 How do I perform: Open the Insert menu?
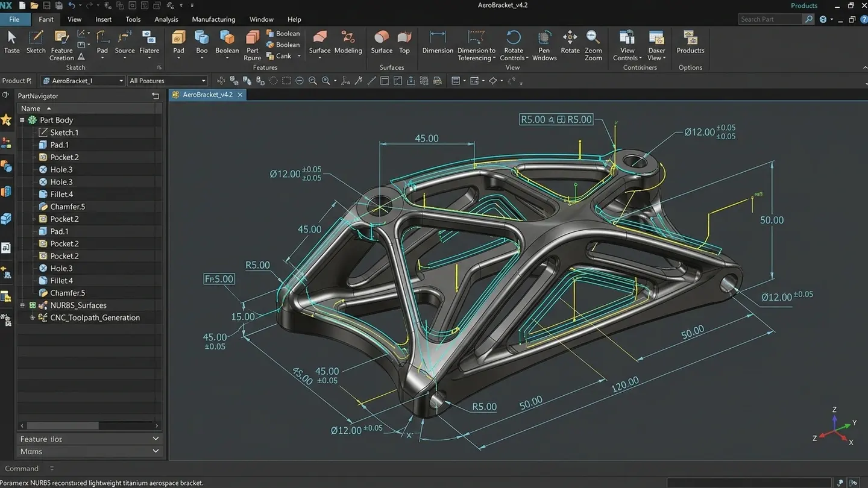(103, 19)
